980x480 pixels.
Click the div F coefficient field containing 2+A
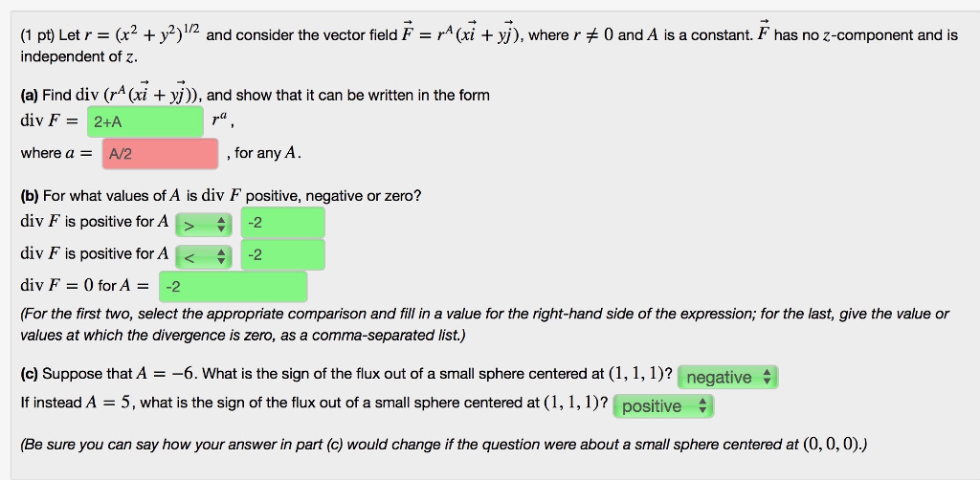[x=145, y=121]
